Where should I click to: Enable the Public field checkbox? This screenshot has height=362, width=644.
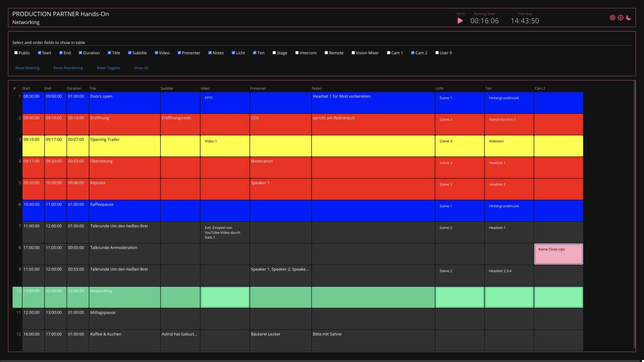point(16,53)
